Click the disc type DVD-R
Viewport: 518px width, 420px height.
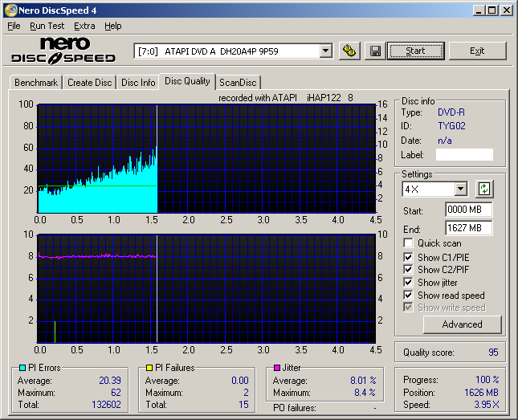point(451,112)
